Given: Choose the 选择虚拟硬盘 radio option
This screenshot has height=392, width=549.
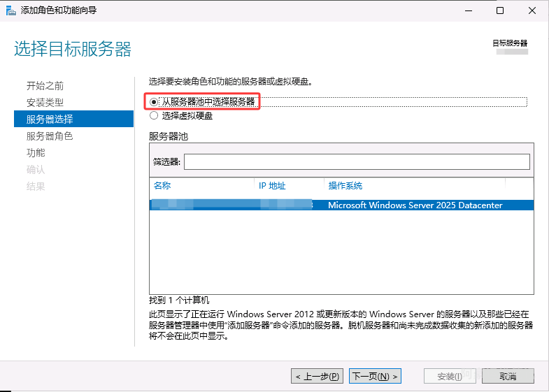Looking at the screenshot, I should (154, 116).
